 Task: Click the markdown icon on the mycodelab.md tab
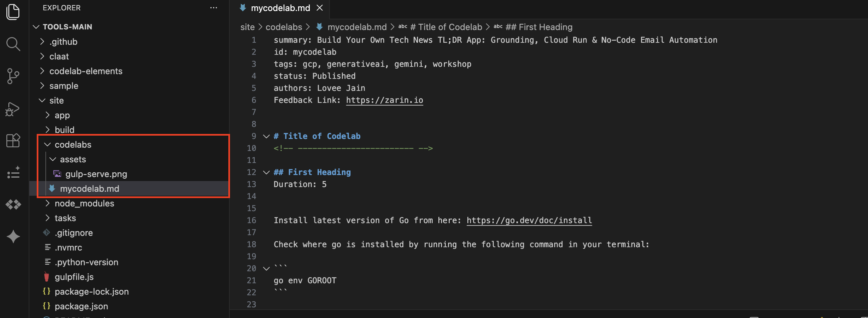tap(243, 8)
